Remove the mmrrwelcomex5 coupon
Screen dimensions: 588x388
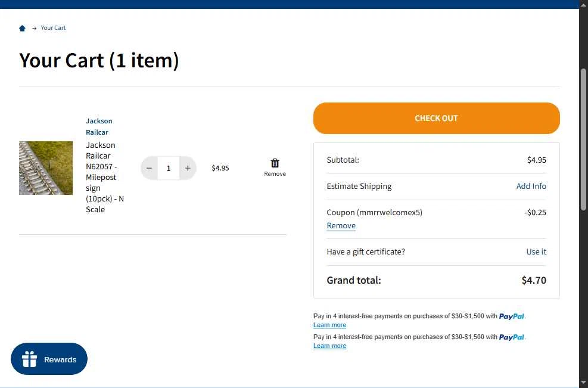tap(341, 225)
